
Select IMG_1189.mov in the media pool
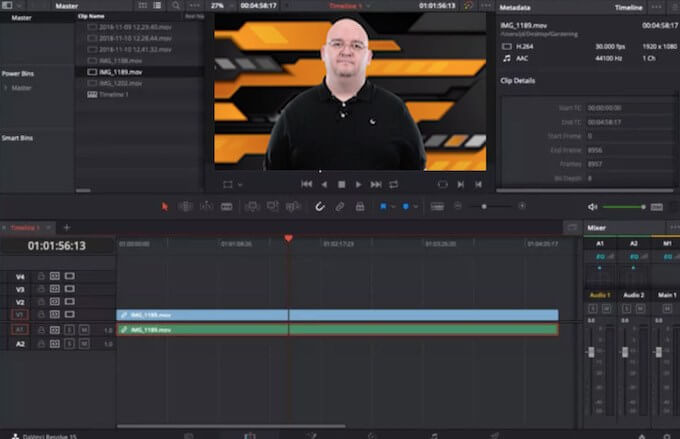point(139,72)
